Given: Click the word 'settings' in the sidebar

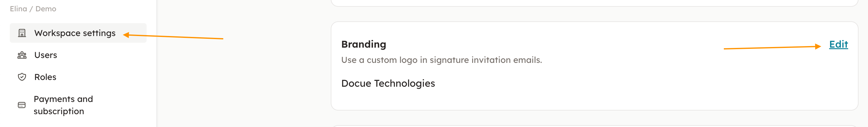Looking at the screenshot, I should (99, 33).
